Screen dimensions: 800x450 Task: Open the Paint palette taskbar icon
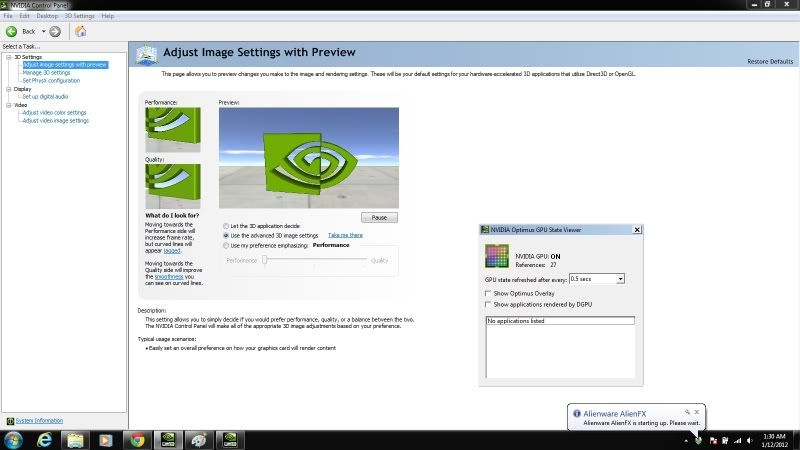(199, 440)
